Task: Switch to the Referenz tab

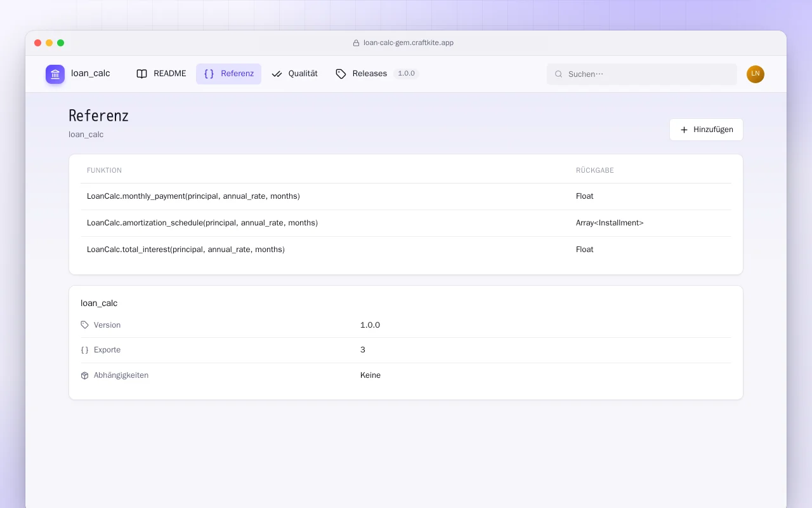Action: [228, 74]
